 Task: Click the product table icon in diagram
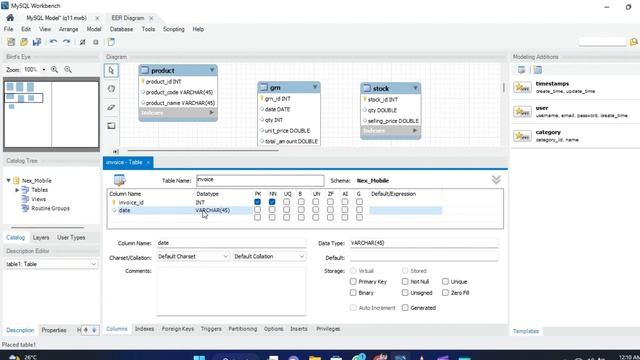click(144, 70)
